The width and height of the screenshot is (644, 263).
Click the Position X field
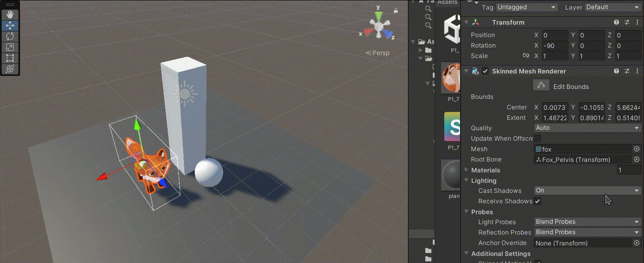click(555, 35)
